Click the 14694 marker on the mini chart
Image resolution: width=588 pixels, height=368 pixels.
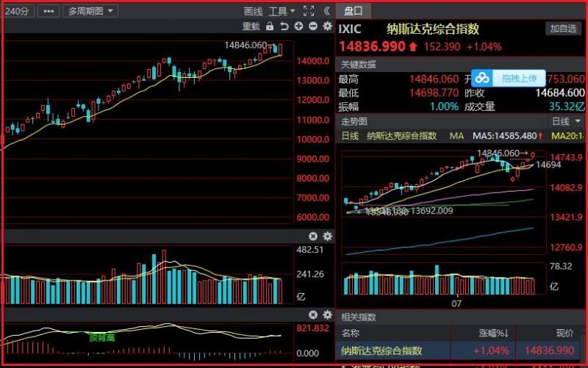pos(548,165)
